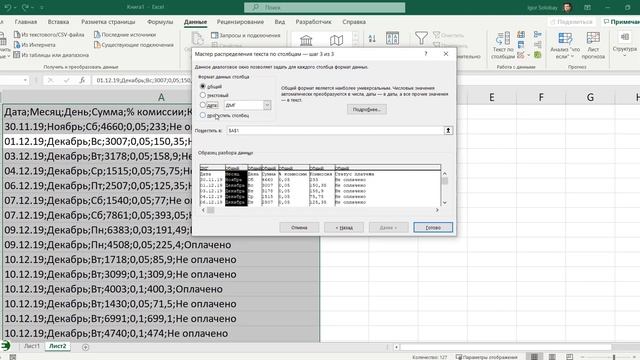Open the Help (Справка) tab

tap(354, 22)
